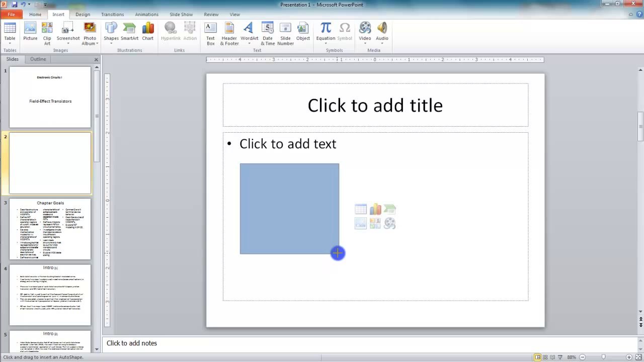Click the Insert Chart icon in the slide placeholder
The image size is (644, 362).
coord(375,209)
